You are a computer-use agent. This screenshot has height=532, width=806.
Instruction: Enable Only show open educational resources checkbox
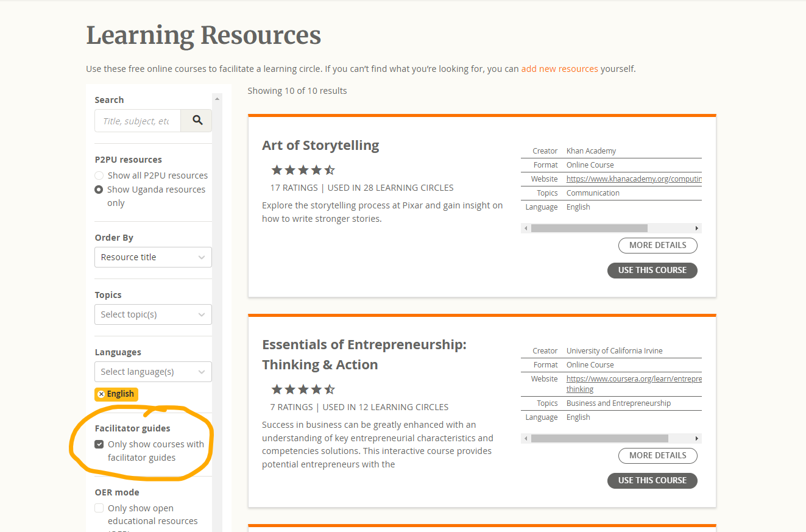tap(99, 508)
